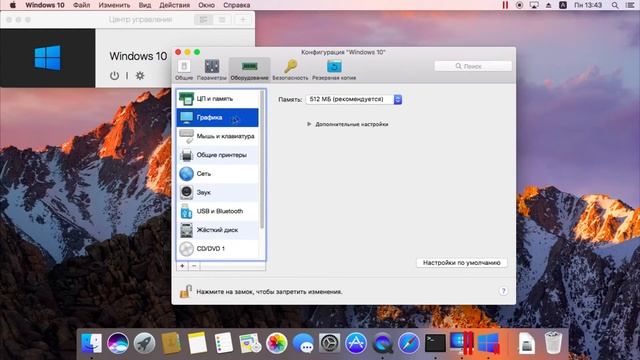Click the hardware list scrollbar
The image size is (640, 360).
[x=262, y=159]
